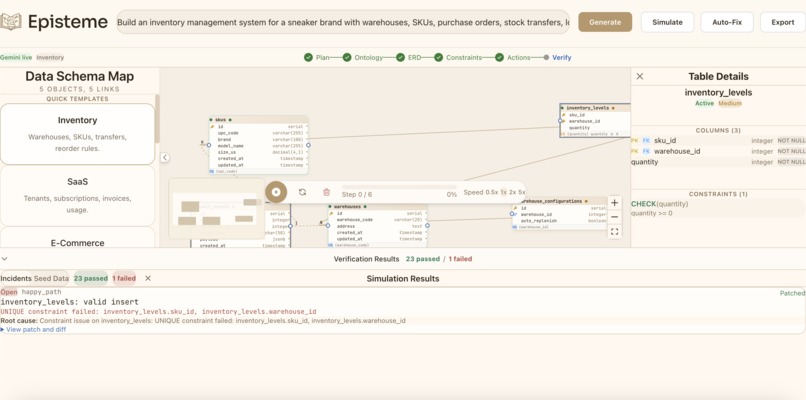Screen dimensions: 806x400
Task: Click the Open status tag on incident
Action: tap(9, 292)
